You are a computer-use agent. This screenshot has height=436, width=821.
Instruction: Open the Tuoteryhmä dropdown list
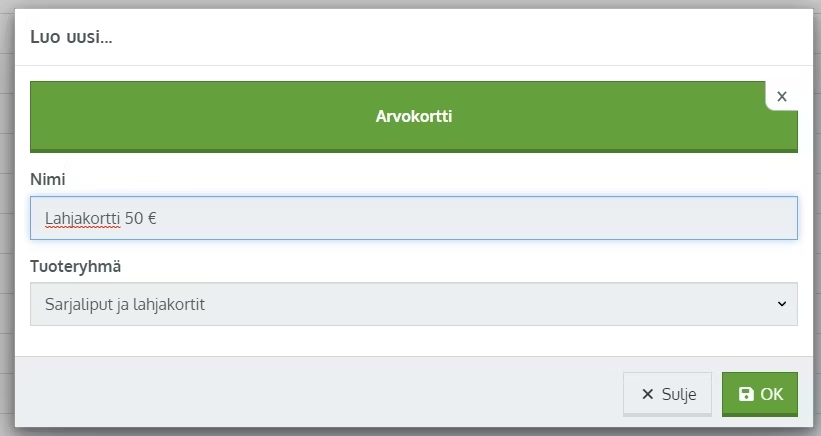click(x=414, y=304)
